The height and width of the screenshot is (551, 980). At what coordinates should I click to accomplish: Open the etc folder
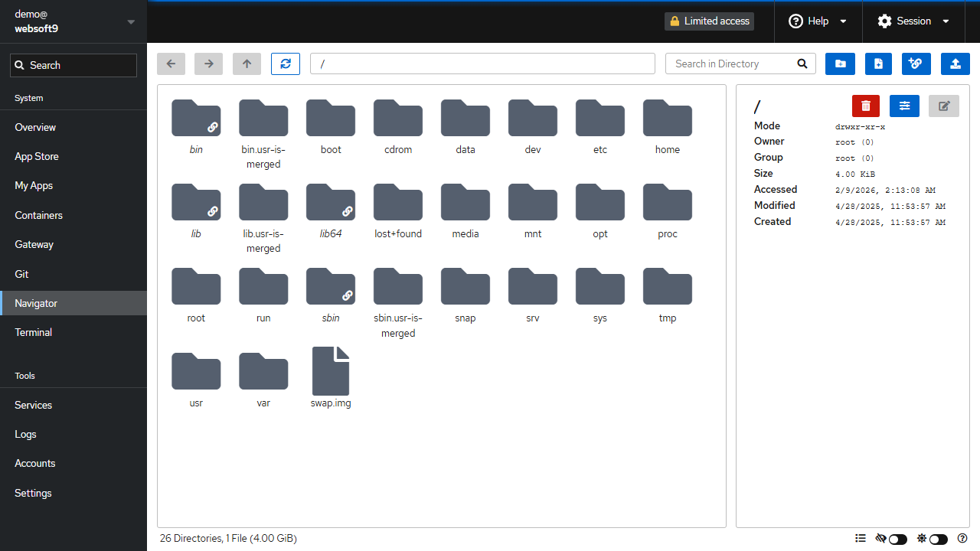click(x=600, y=127)
